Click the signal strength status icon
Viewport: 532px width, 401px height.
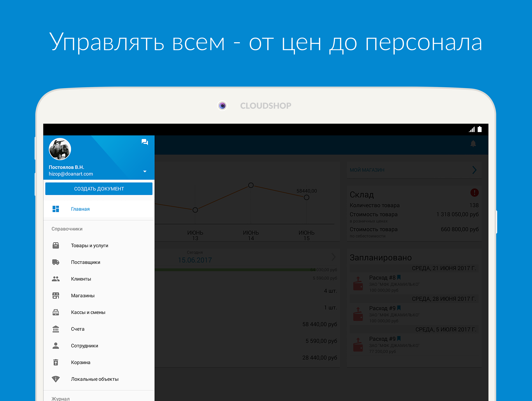coord(472,129)
